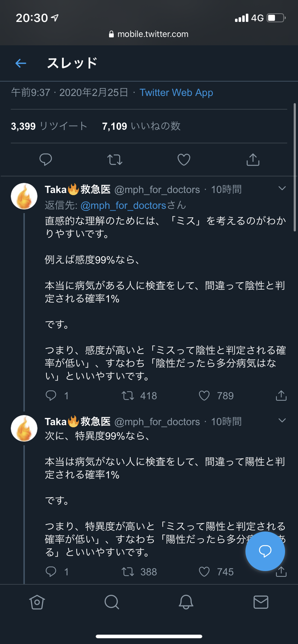Expand options chevron on first reply tweet
The image size is (298, 644).
coord(282,188)
